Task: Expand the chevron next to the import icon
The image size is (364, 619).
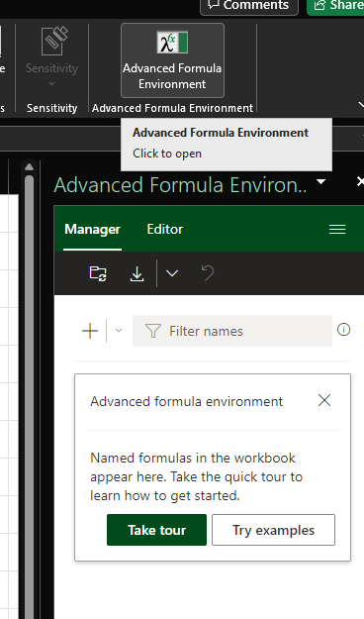Action: tap(172, 273)
